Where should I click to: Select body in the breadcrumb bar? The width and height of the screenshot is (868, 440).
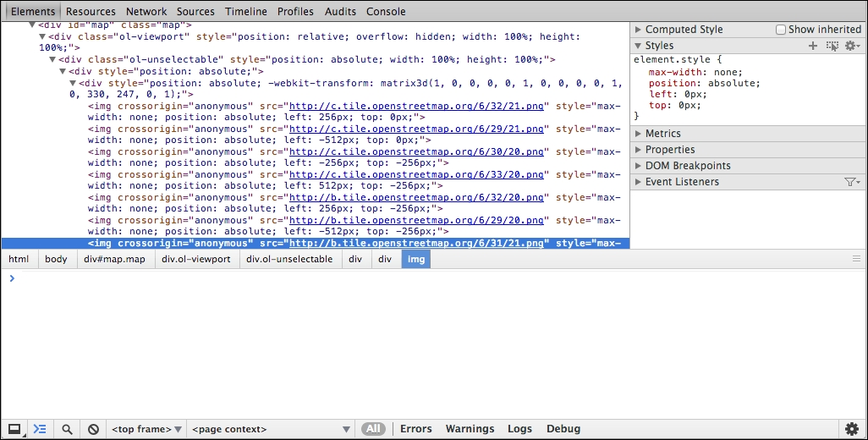click(x=56, y=259)
